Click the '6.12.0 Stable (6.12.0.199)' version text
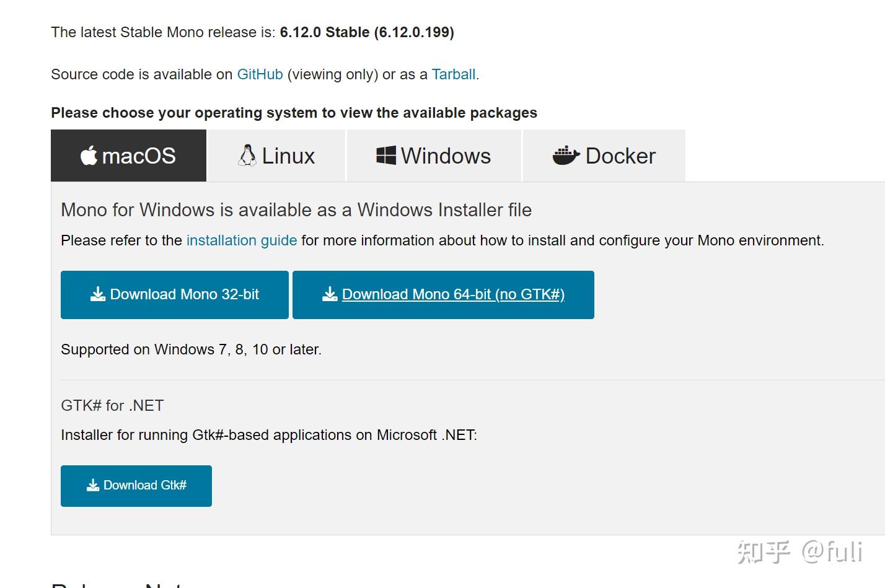This screenshot has height=588, width=885. coord(367,32)
